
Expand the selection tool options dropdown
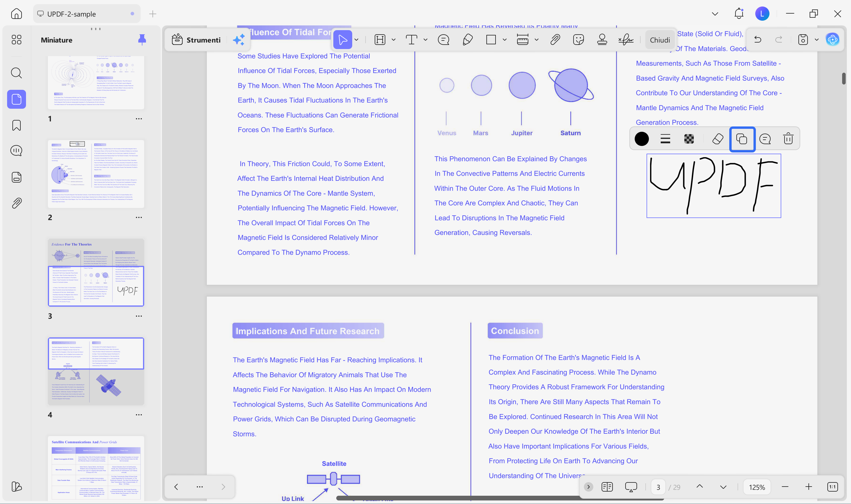point(357,40)
